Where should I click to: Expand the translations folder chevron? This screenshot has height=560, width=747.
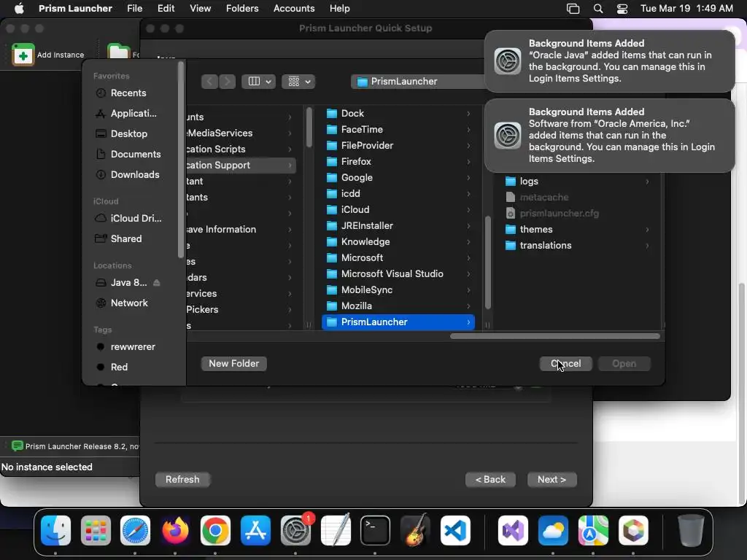pos(647,246)
